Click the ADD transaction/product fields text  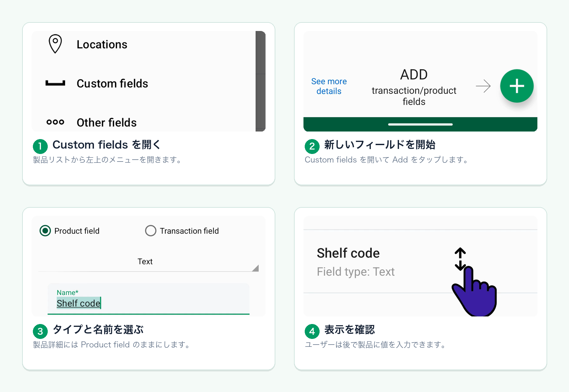click(414, 87)
